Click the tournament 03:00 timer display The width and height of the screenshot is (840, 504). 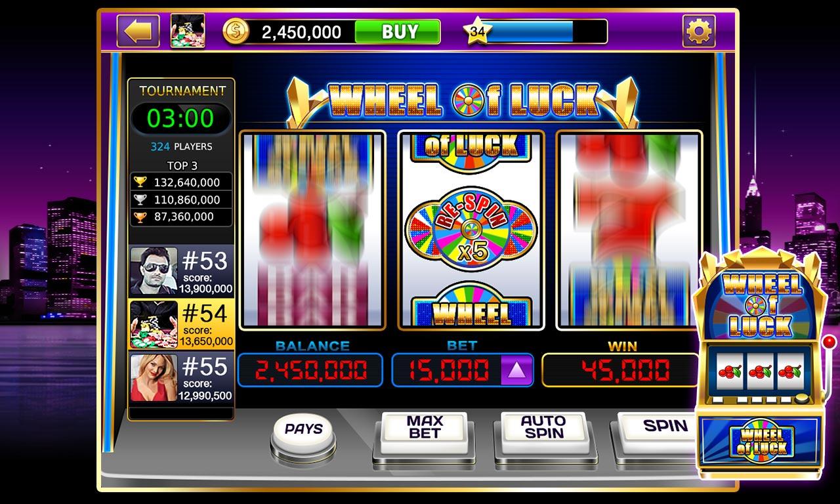click(180, 118)
